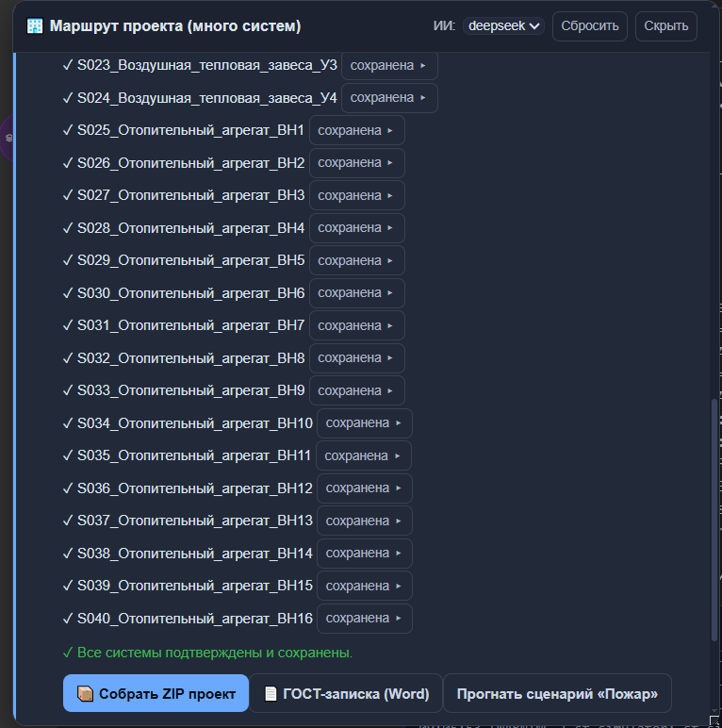Expand сохранена for S035 Отопительный агрегат ВН11
The image size is (722, 728).
[363, 455]
